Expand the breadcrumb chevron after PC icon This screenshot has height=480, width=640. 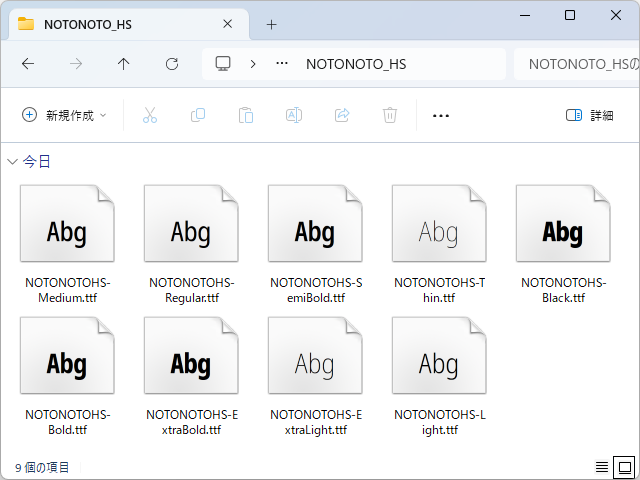[253, 64]
